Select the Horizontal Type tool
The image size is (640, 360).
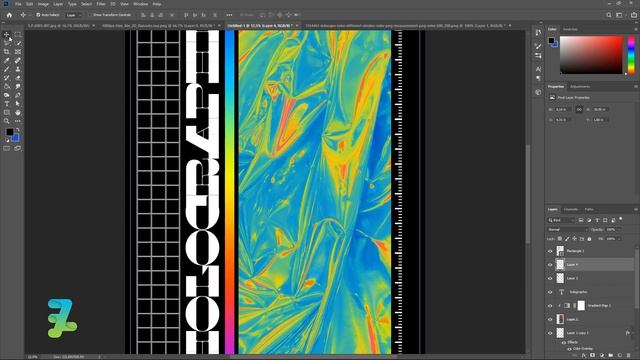(7, 104)
